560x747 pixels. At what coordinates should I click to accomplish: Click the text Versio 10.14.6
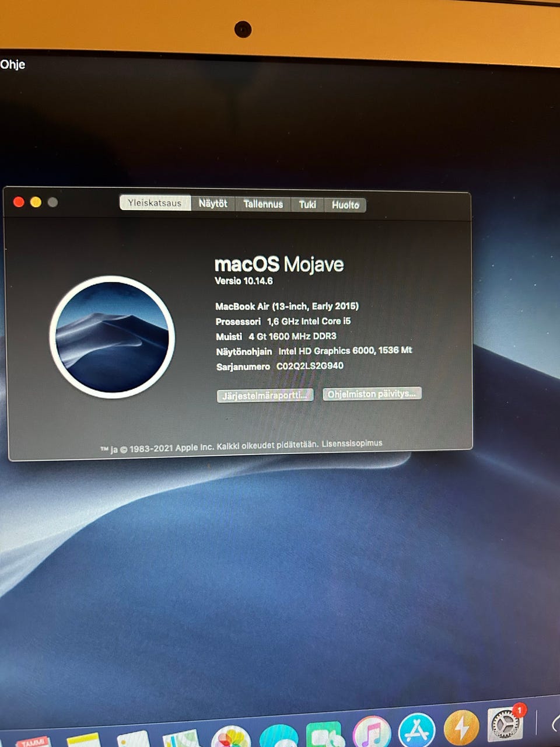point(244,281)
